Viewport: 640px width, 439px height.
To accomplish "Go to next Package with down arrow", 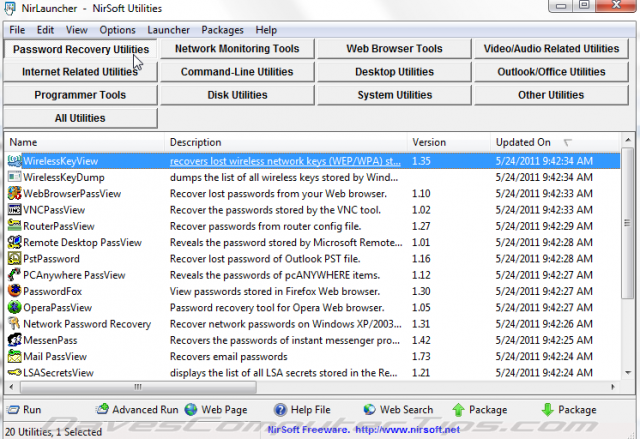I will tap(569, 409).
